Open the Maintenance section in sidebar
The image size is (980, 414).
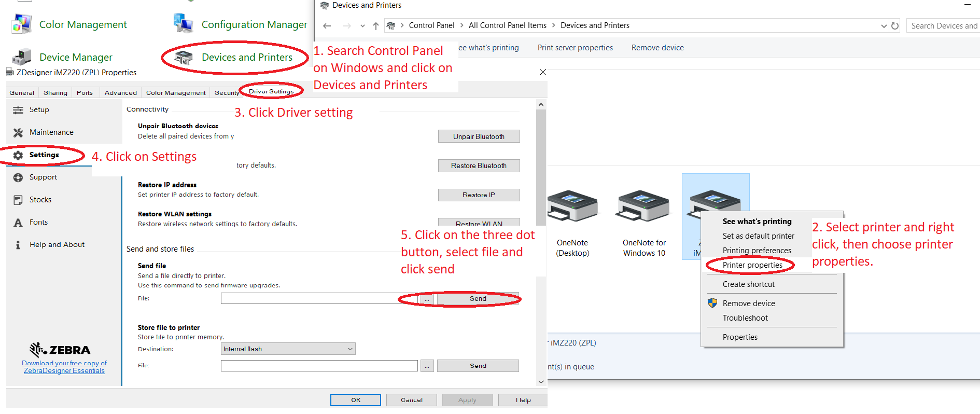(51, 132)
